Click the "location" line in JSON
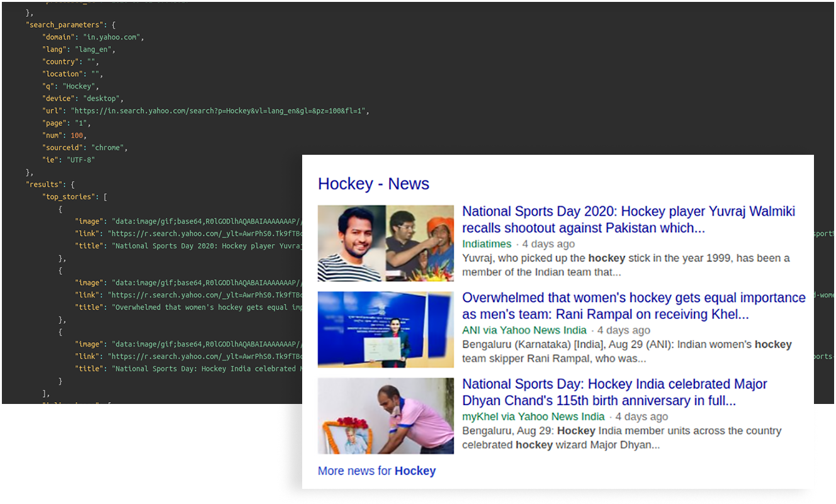836x504 pixels. click(72, 74)
